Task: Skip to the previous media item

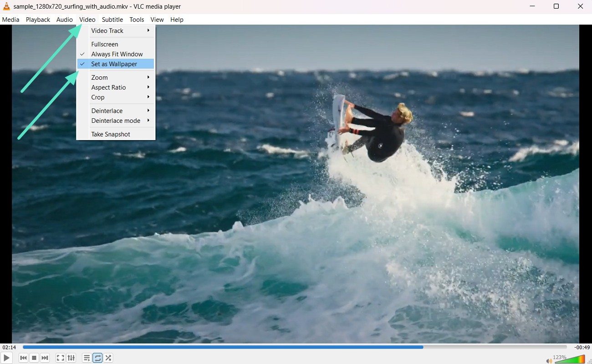Action: [23, 358]
